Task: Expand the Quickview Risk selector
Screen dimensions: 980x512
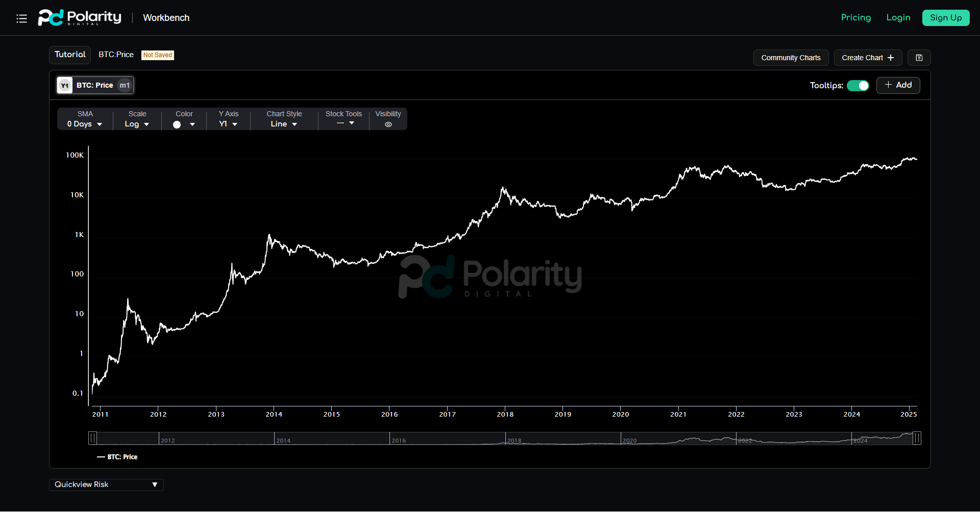Action: click(x=106, y=484)
